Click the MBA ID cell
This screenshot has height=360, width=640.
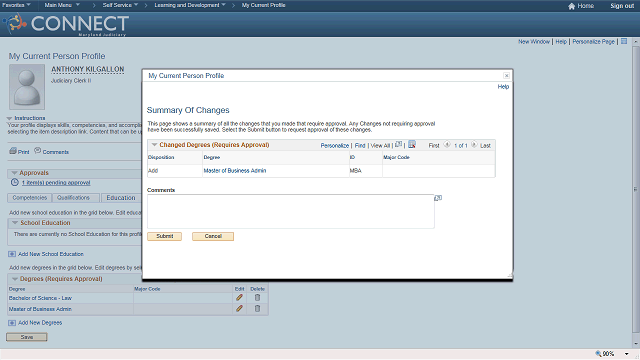366,171
